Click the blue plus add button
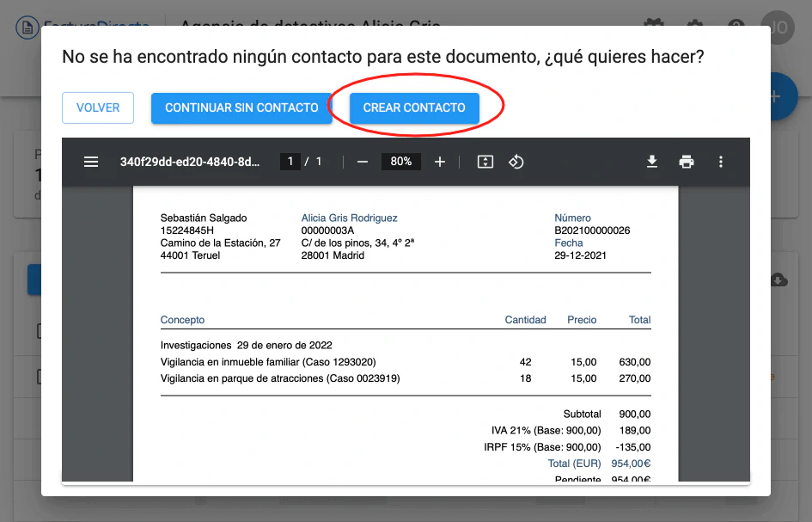 782,96
